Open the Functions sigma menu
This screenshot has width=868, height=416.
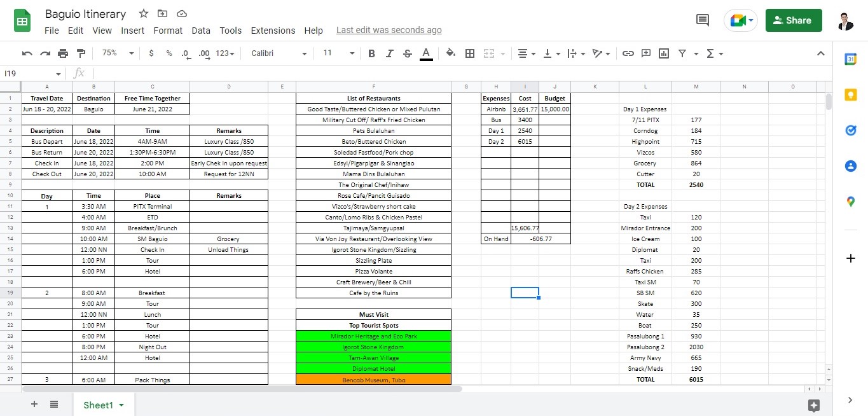click(x=715, y=53)
